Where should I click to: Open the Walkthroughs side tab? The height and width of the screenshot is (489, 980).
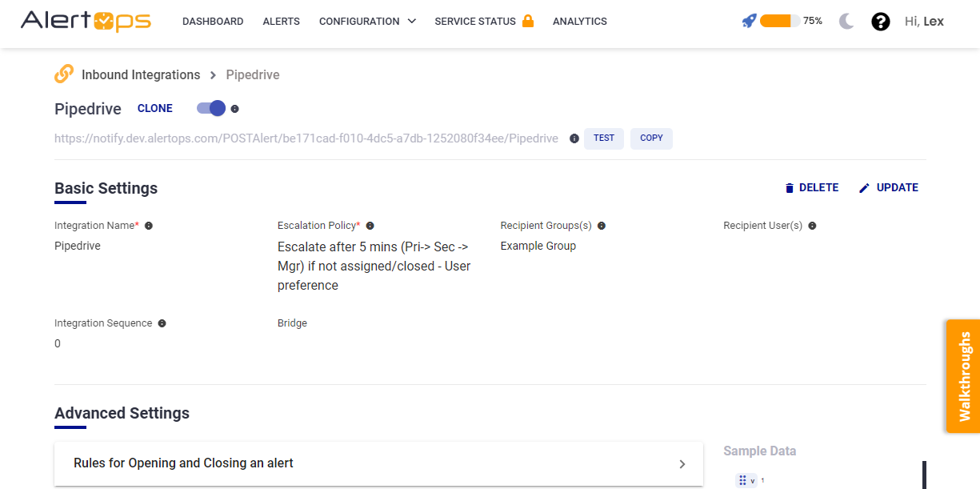coord(963,376)
